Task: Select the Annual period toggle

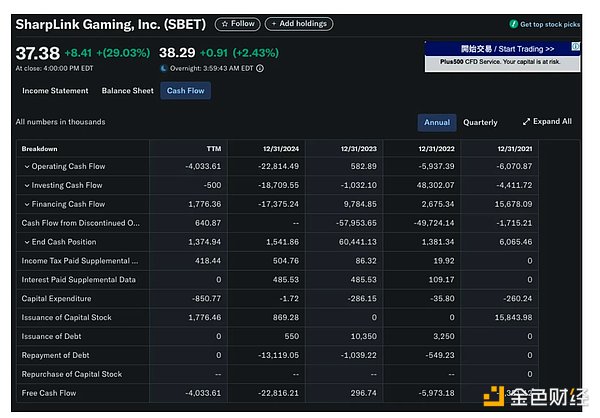Action: click(436, 122)
